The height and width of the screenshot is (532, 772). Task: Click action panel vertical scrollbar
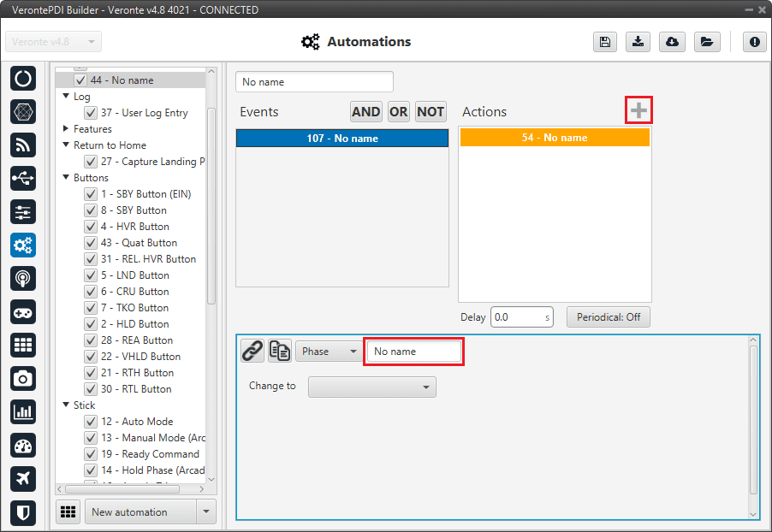point(753,420)
